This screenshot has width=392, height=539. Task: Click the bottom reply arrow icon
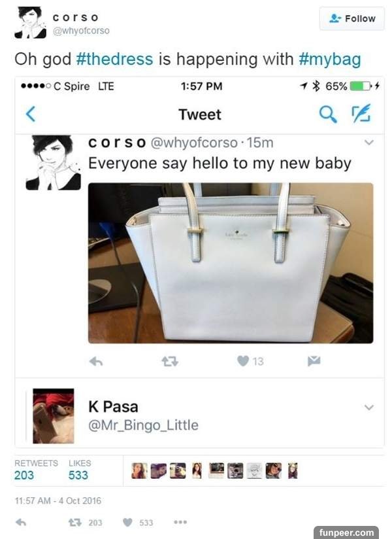pyautogui.click(x=21, y=522)
